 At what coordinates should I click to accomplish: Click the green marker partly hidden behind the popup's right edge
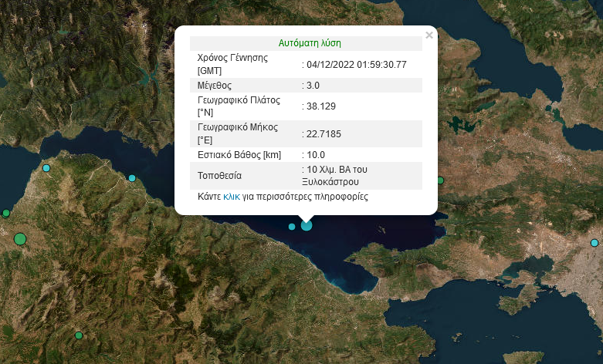point(441,180)
